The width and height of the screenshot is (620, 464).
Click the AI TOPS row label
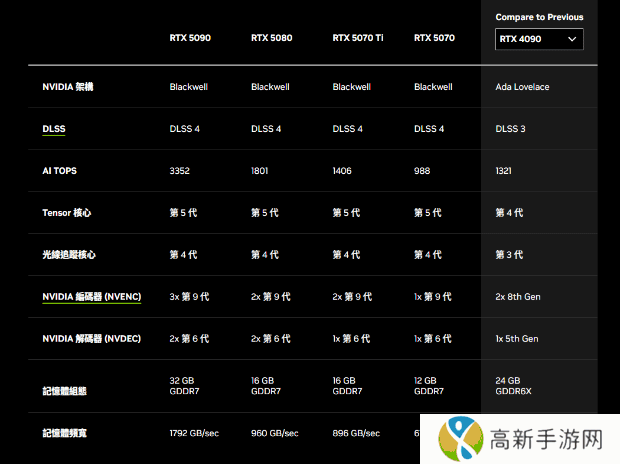point(61,171)
